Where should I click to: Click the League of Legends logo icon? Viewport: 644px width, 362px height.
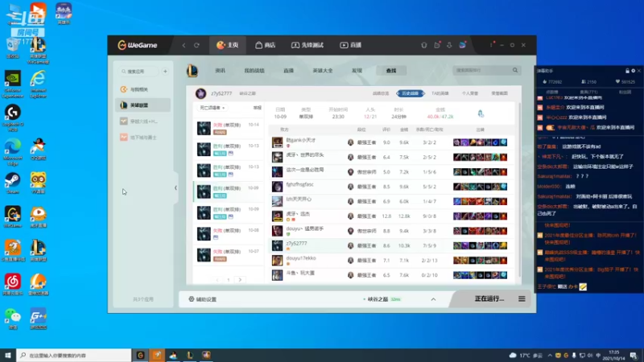coord(192,71)
